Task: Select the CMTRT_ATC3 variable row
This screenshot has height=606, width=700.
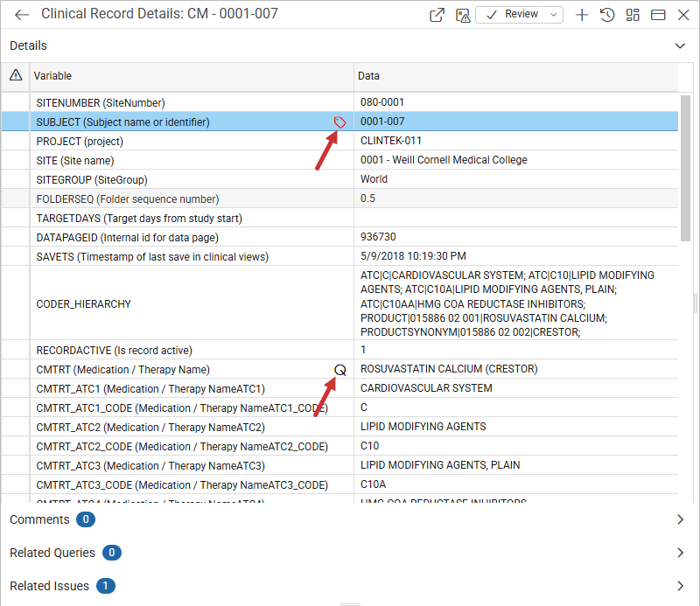Action: click(339, 465)
